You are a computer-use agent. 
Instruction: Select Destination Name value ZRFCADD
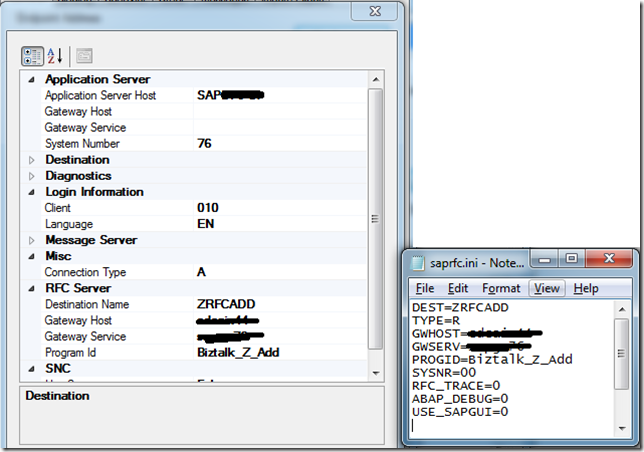pyautogui.click(x=280, y=305)
